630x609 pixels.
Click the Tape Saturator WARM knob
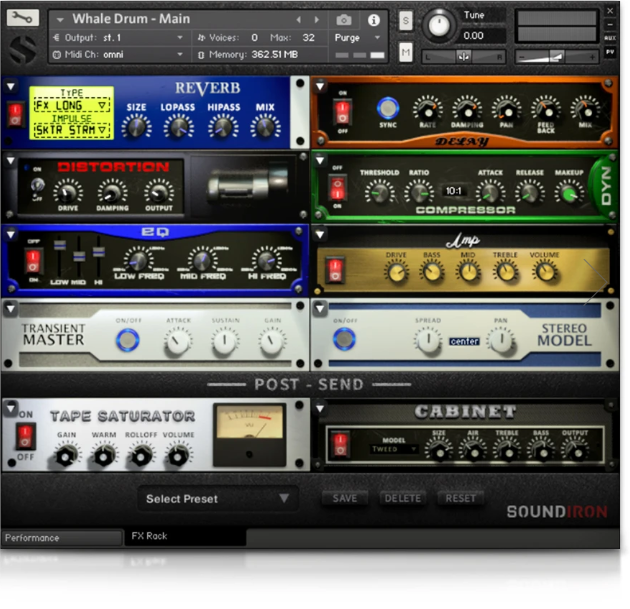pyautogui.click(x=104, y=456)
